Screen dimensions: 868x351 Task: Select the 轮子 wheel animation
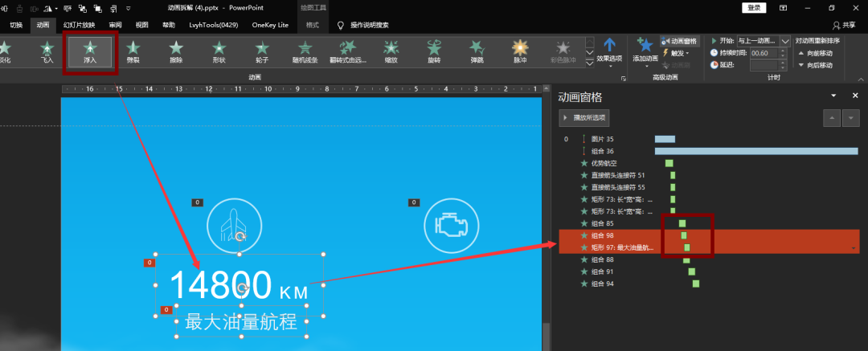(262, 52)
